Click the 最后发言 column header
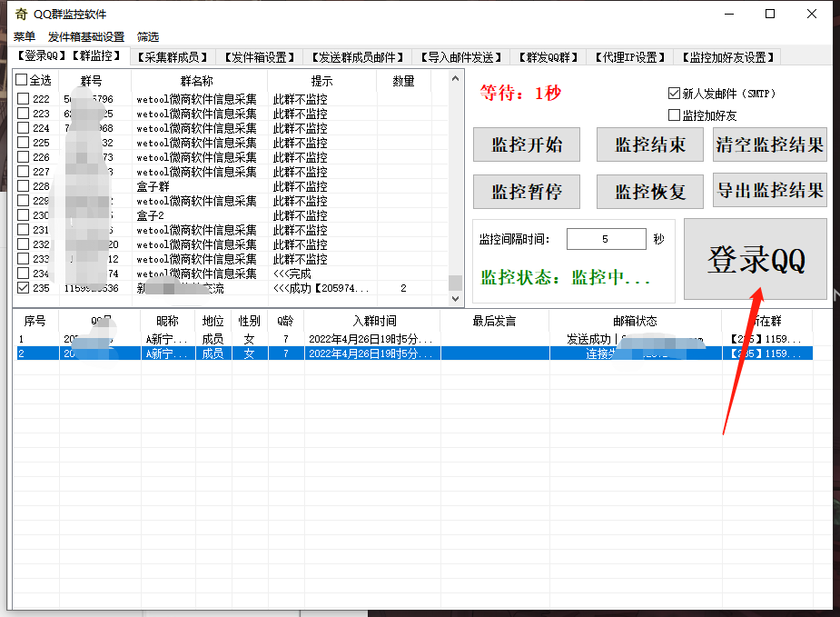Screen dimensions: 840x617 [494, 321]
